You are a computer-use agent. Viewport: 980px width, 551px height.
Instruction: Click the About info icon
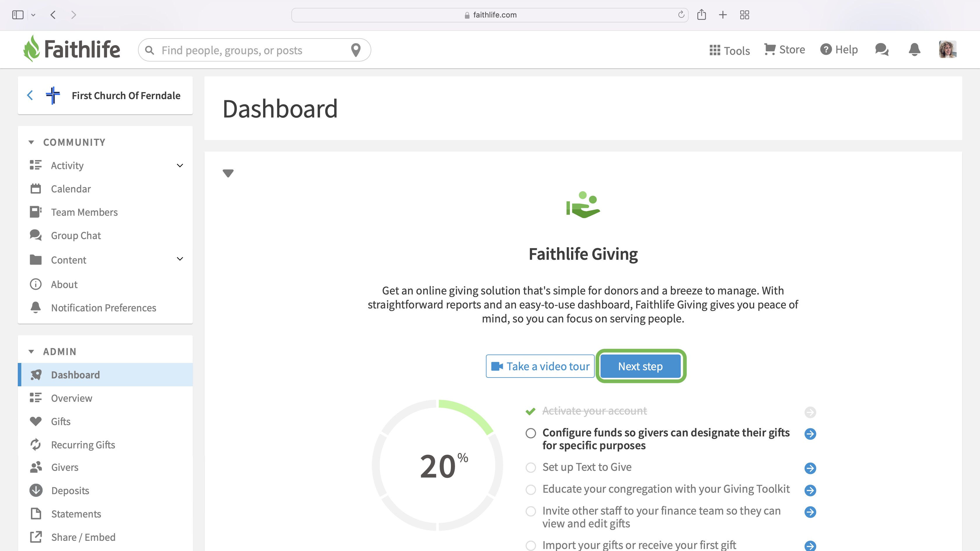36,284
